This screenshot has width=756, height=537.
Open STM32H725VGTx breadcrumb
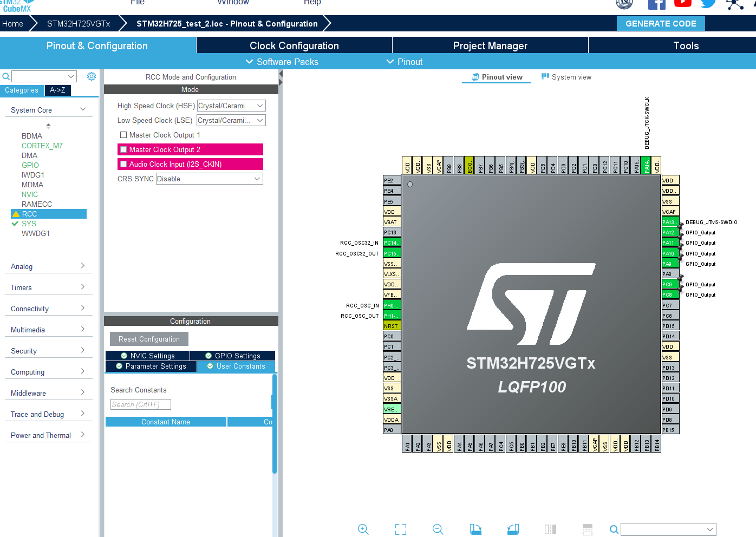click(x=79, y=24)
